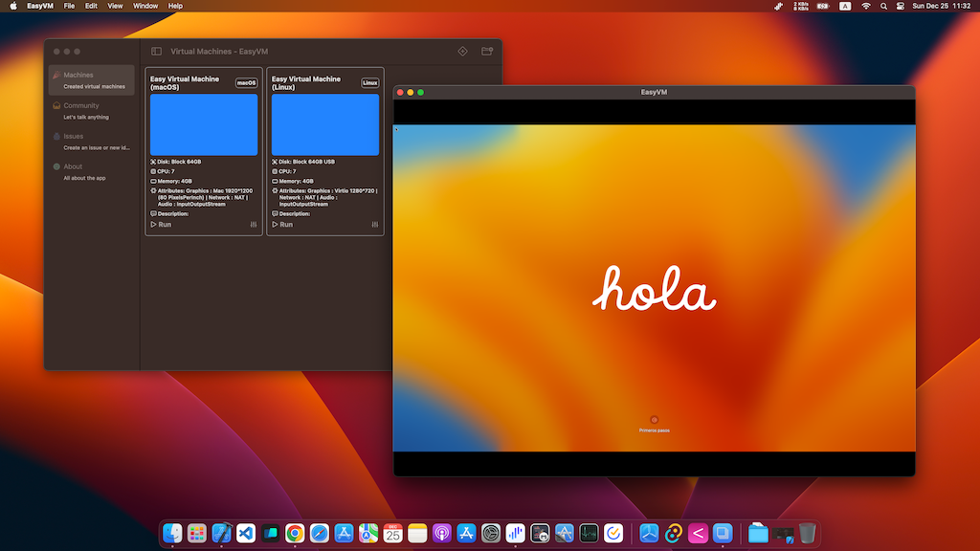
Task: Click the macOS VM blue preview thumbnail
Action: (x=204, y=124)
